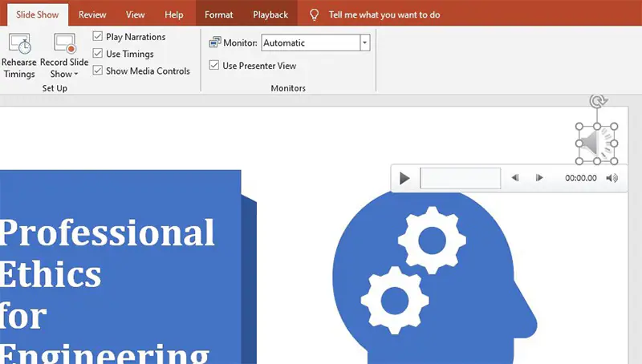Toggle the Play Narrations checkbox
Image resolution: width=642 pixels, height=364 pixels.
[97, 36]
